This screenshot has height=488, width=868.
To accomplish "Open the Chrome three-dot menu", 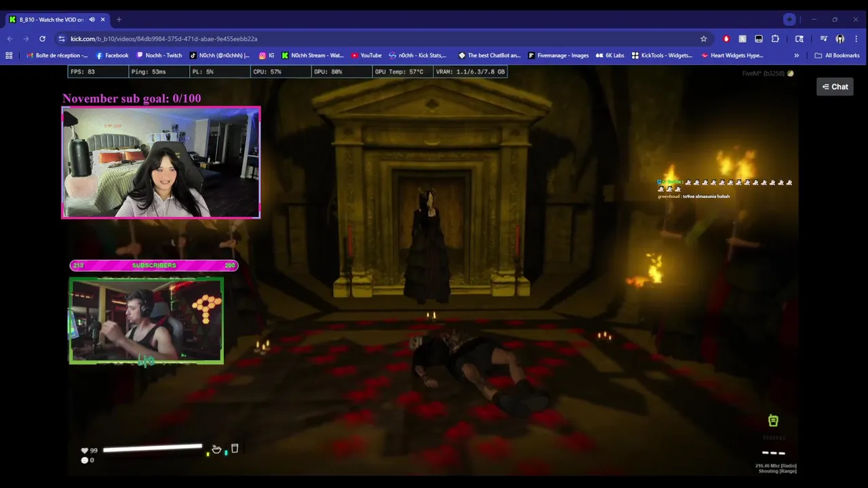I will click(x=856, y=39).
